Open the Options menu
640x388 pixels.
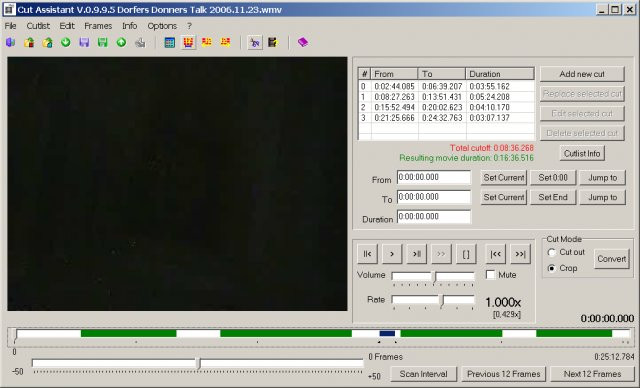[162, 26]
